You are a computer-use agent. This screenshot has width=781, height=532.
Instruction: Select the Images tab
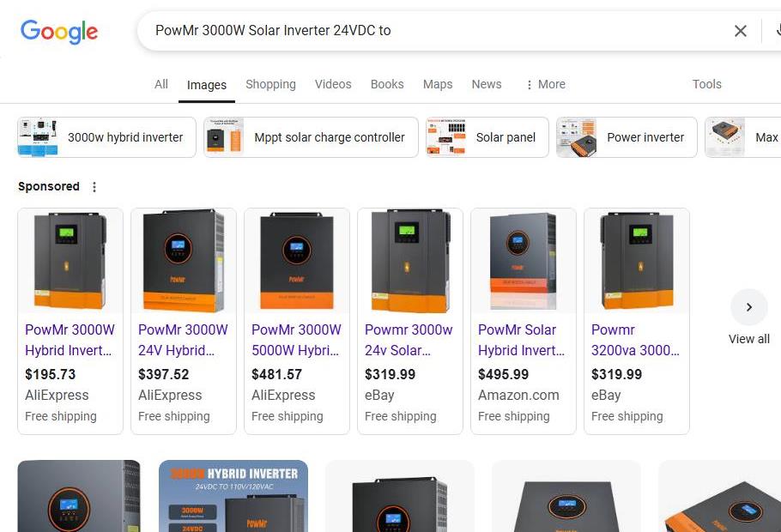pyautogui.click(x=207, y=85)
